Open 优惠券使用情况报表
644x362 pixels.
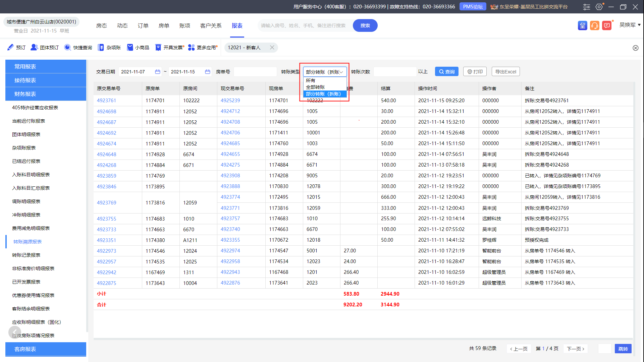[33, 295]
